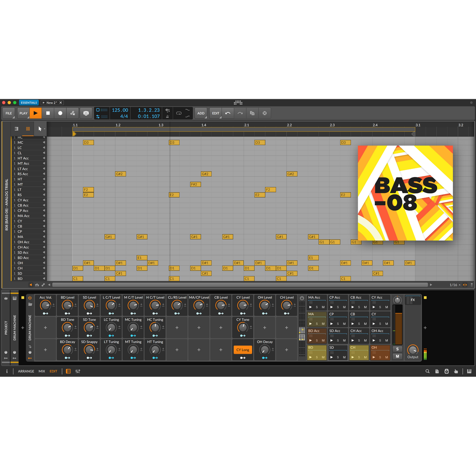Toggle the CY Long button
Screen dimensions: 476x476
(x=243, y=350)
